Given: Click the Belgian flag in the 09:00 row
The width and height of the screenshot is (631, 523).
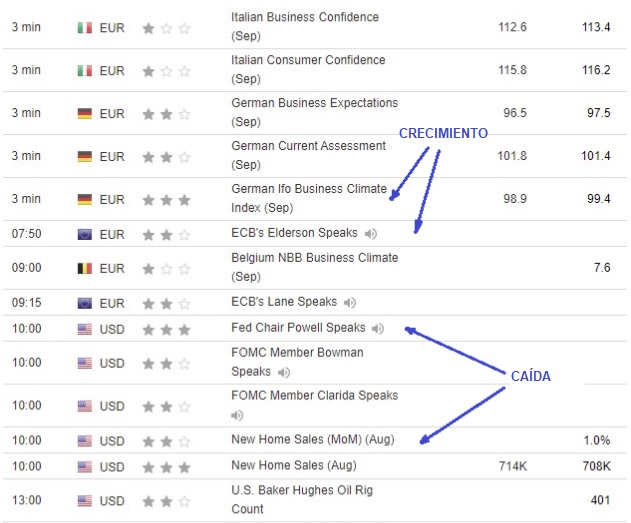Looking at the screenshot, I should tap(85, 269).
